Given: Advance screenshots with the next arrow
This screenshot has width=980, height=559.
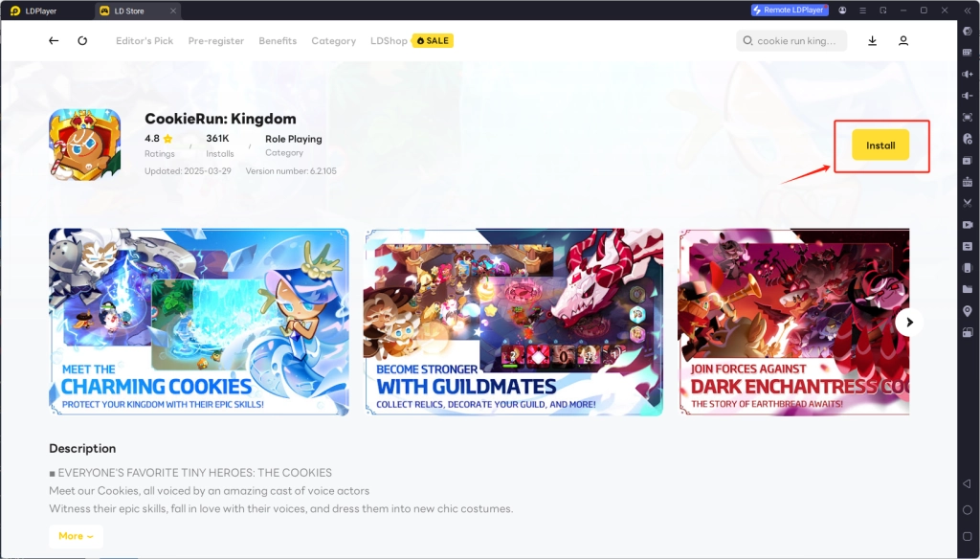Looking at the screenshot, I should point(909,322).
